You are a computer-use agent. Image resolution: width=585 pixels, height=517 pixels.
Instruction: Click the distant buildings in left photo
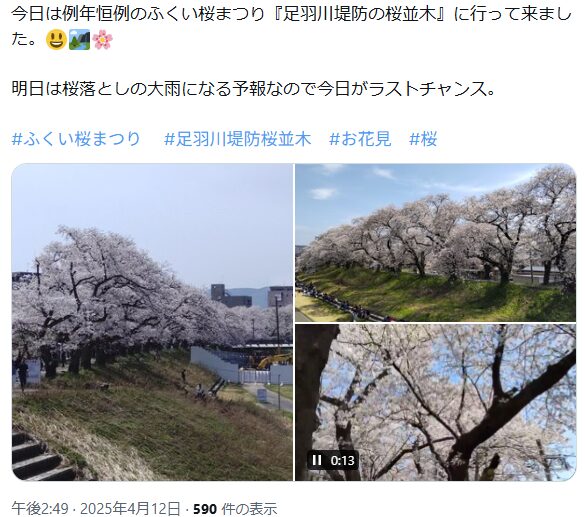(251, 296)
